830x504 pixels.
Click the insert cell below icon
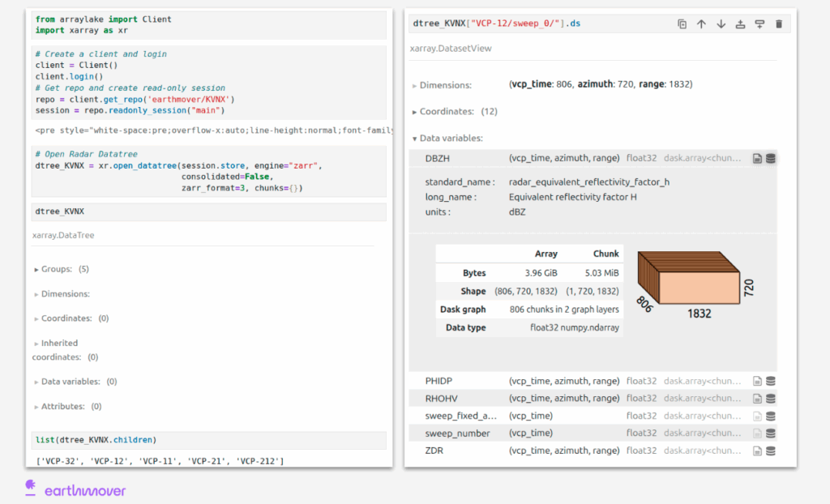[759, 24]
